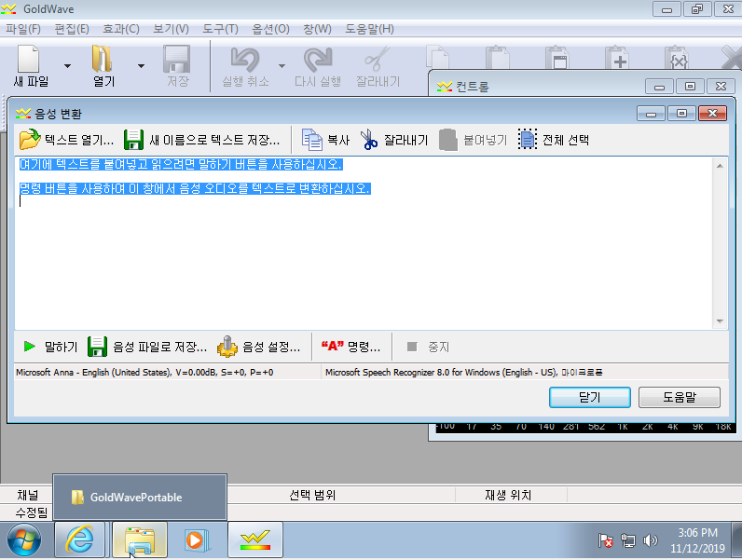Click Open Text (텍스트 열기...) in speech dialog

[x=66, y=140]
